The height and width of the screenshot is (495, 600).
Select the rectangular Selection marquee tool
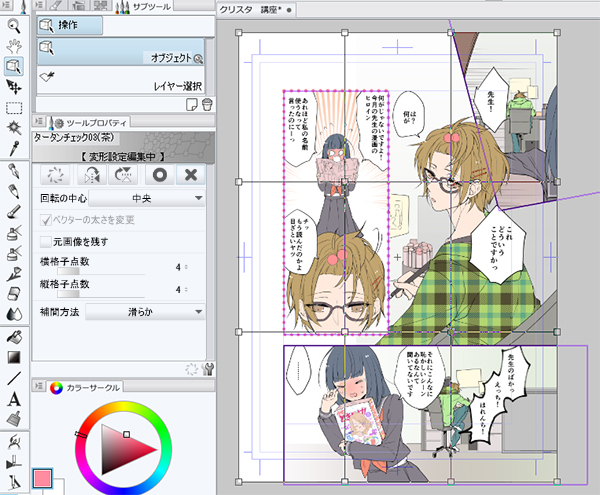[14, 108]
